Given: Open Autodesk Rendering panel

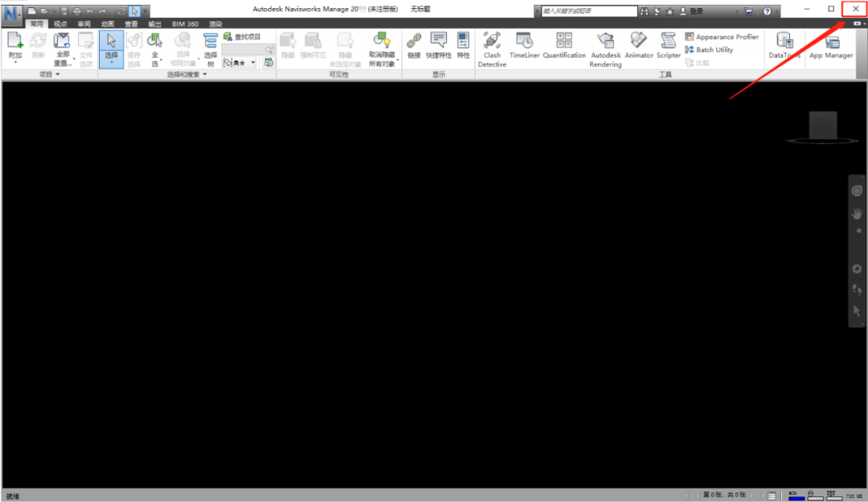Looking at the screenshot, I should tap(605, 49).
